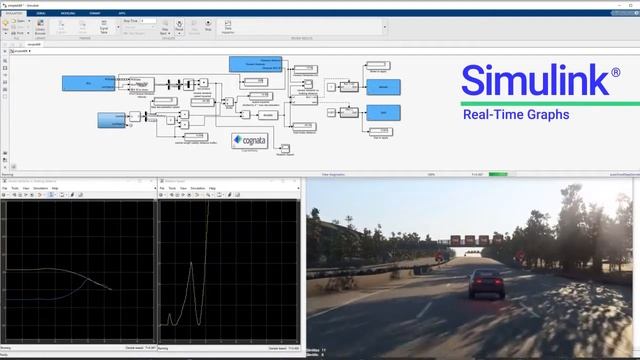Image resolution: width=640 pixels, height=360 pixels.
Task: Expand the New model dropdown arrow
Action: [5, 33]
